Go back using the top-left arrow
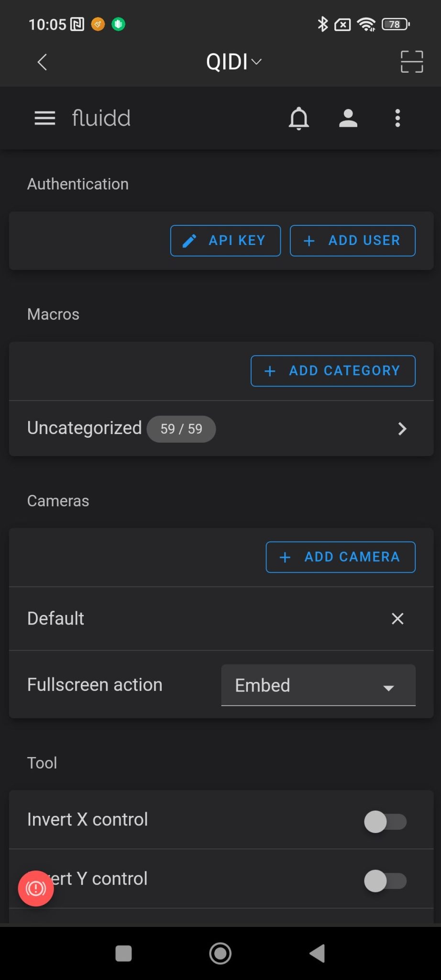 tap(42, 62)
